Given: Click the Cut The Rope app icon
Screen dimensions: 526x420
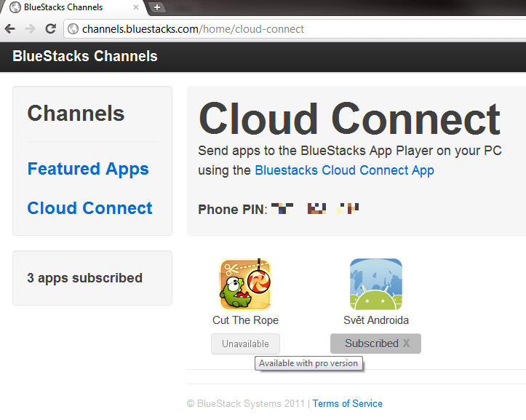Looking at the screenshot, I should tap(245, 284).
